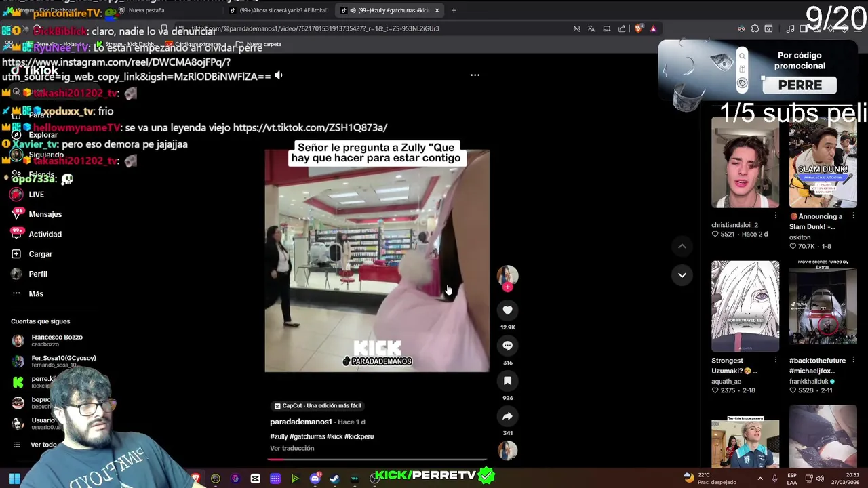Click Ver traducción under the caption
868x488 pixels.
[292, 448]
